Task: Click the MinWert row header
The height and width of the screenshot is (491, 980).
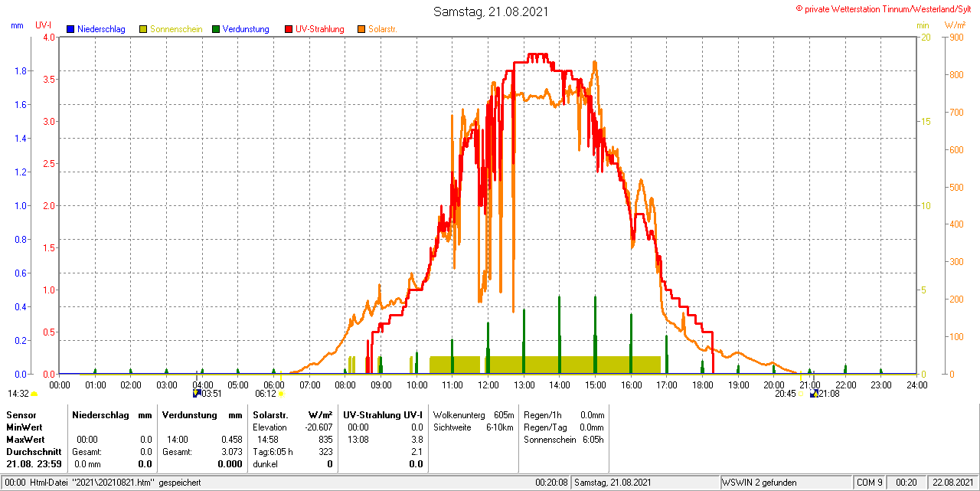Action: (24, 427)
